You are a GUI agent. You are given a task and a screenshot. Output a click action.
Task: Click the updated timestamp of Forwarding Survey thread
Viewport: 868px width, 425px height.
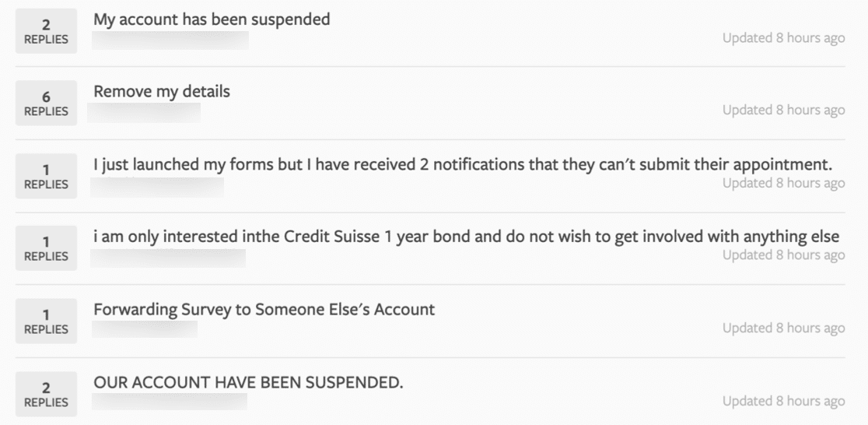pyautogui.click(x=784, y=328)
